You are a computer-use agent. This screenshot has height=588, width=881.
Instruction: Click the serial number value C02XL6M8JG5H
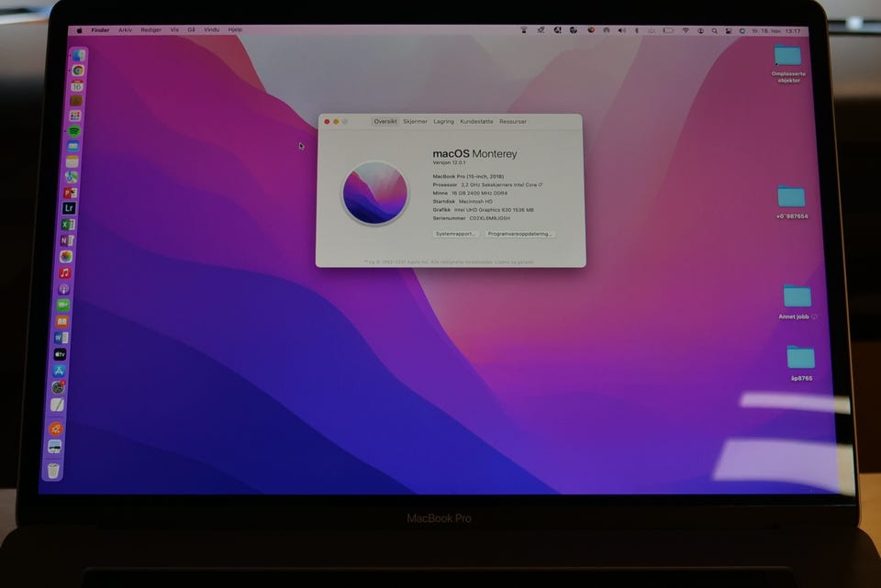point(489,218)
